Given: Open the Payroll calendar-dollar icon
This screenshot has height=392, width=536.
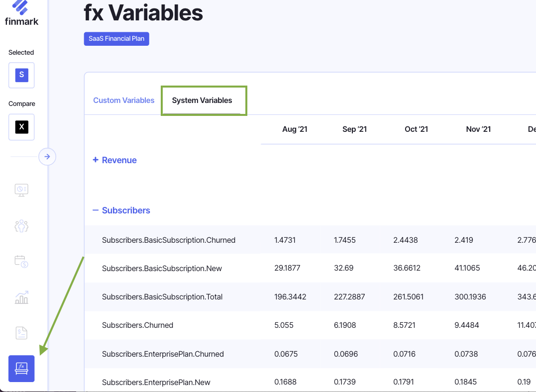Looking at the screenshot, I should [x=21, y=262].
